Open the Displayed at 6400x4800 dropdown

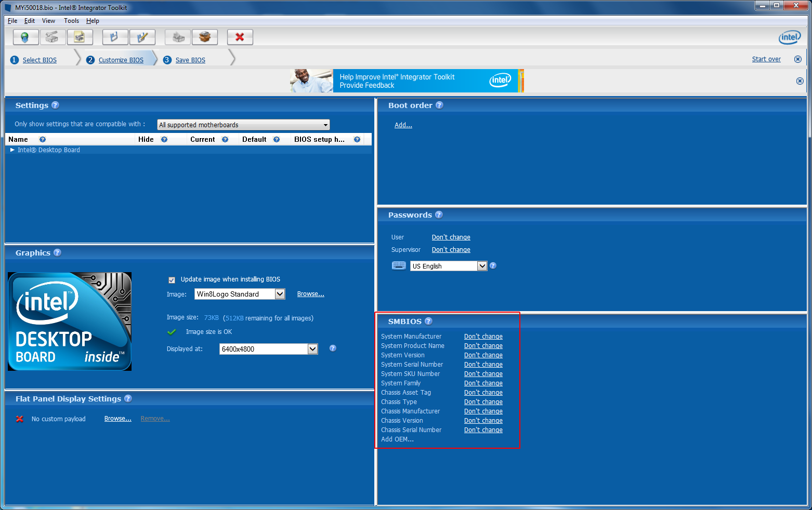(x=268, y=349)
